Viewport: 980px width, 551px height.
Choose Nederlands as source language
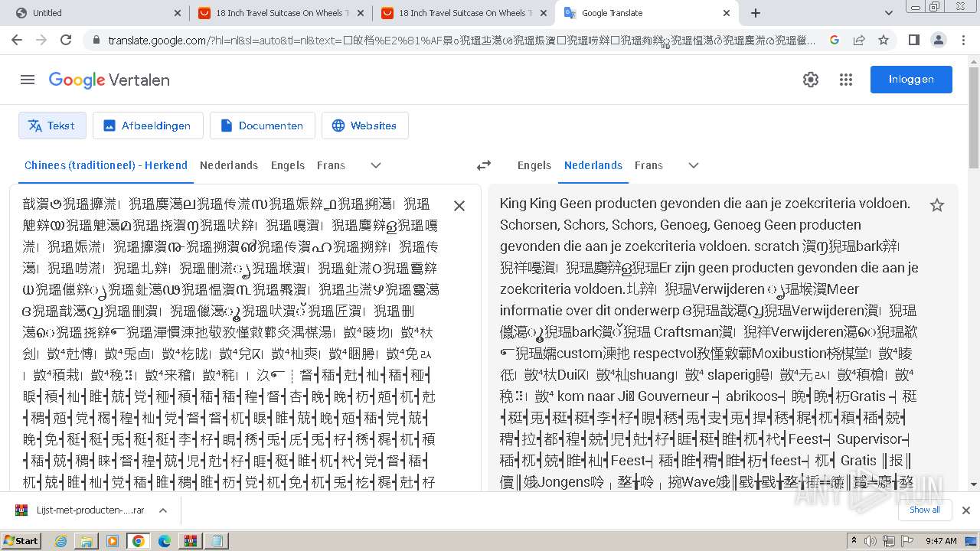click(x=229, y=165)
